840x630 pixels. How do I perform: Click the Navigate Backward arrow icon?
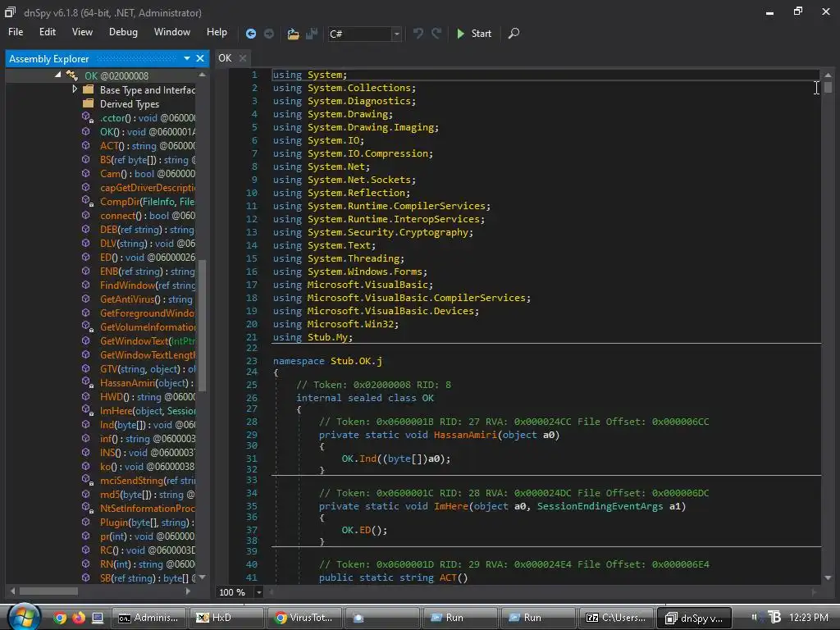251,34
